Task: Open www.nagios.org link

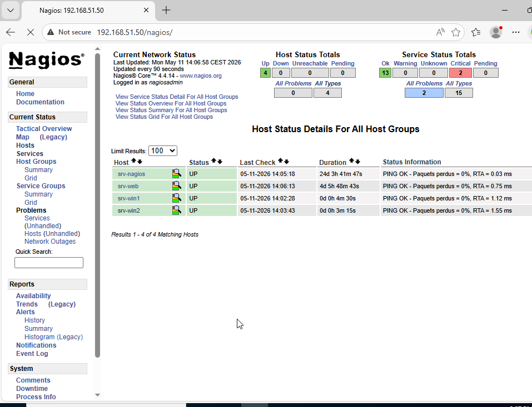Action: [x=201, y=76]
